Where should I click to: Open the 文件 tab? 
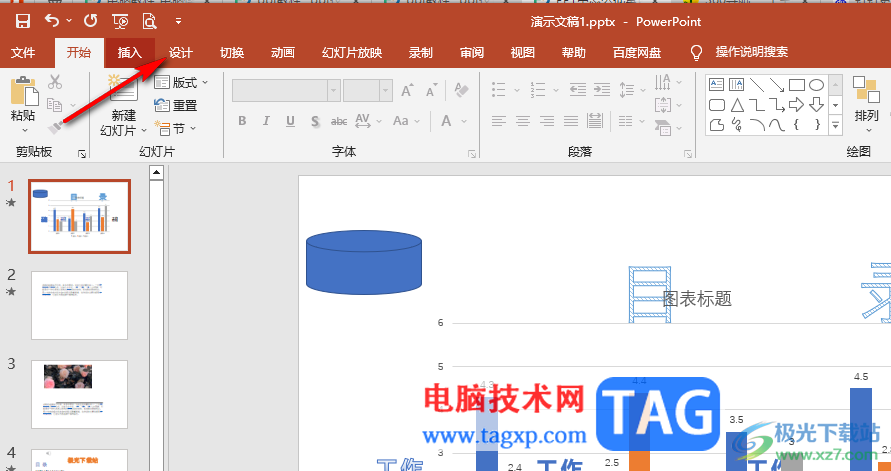23,53
